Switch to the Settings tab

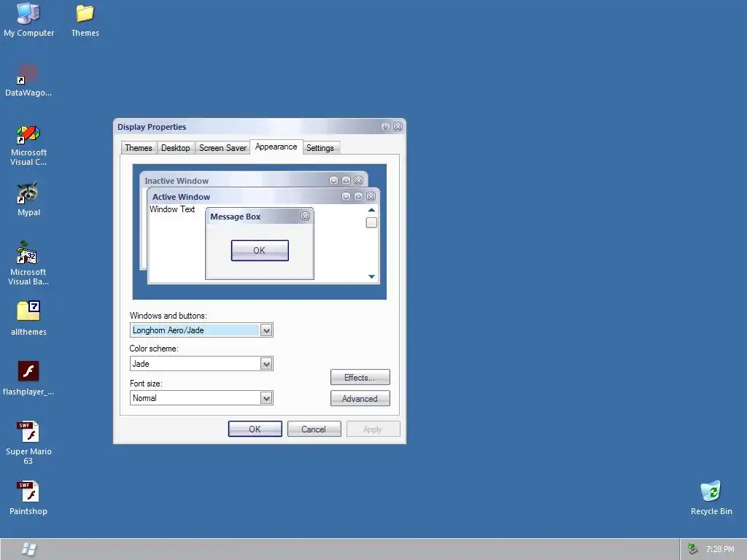coord(320,148)
